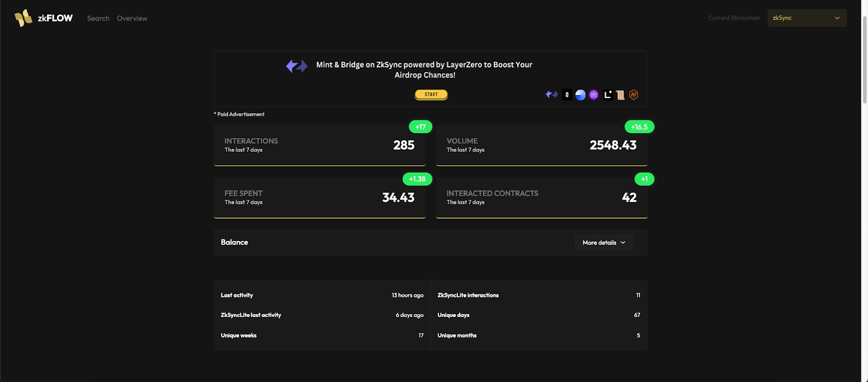Click the chevron in blockchain selector
Screen dimensions: 868x382
coord(837,18)
